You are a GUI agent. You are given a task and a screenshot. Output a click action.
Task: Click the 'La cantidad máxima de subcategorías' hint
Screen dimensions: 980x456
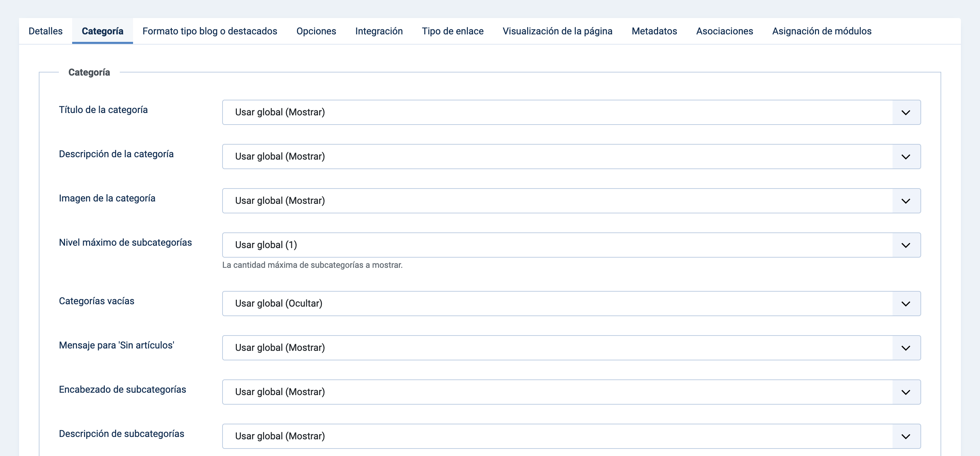312,265
